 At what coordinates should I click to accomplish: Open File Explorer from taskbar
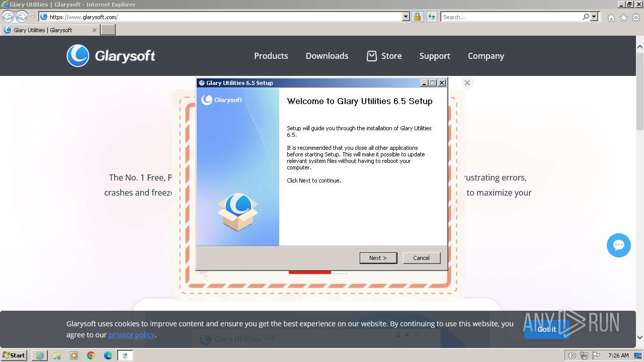click(x=57, y=355)
